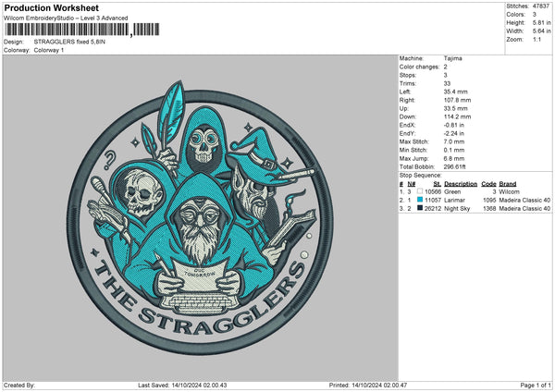This screenshot has height=392, width=555.
Task: Click the 'Stop Sequence:' label
Action: (421, 175)
